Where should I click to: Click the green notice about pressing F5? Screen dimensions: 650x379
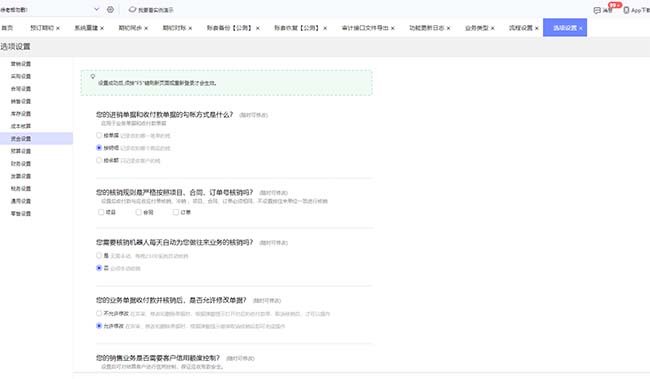[x=226, y=83]
